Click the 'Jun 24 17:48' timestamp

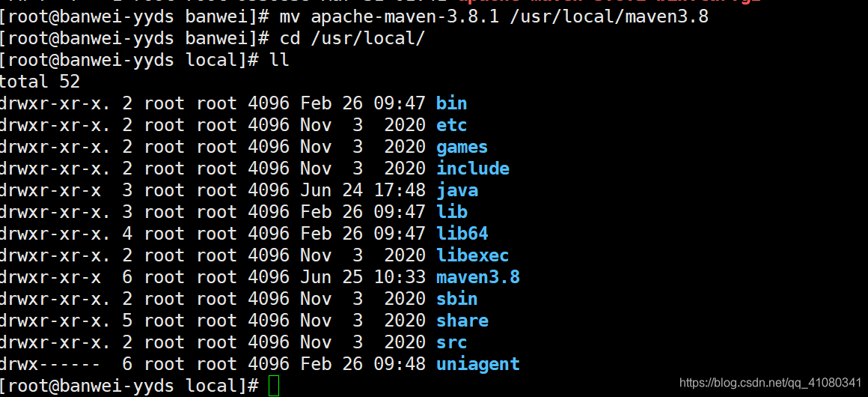click(x=363, y=190)
